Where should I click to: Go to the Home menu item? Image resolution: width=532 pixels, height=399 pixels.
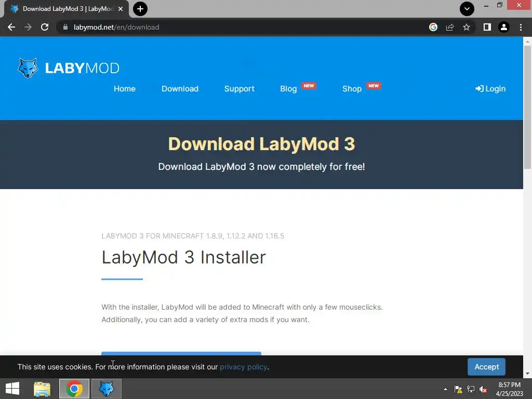click(x=125, y=88)
